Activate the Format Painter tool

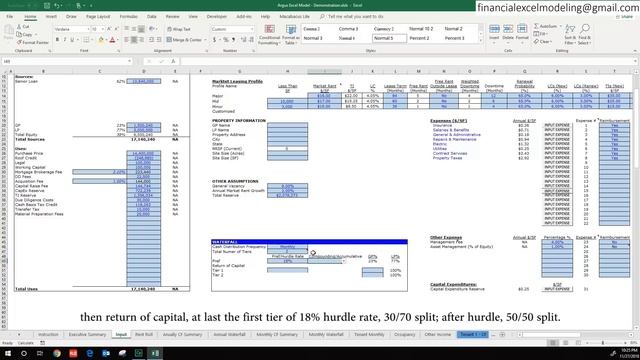33,42
